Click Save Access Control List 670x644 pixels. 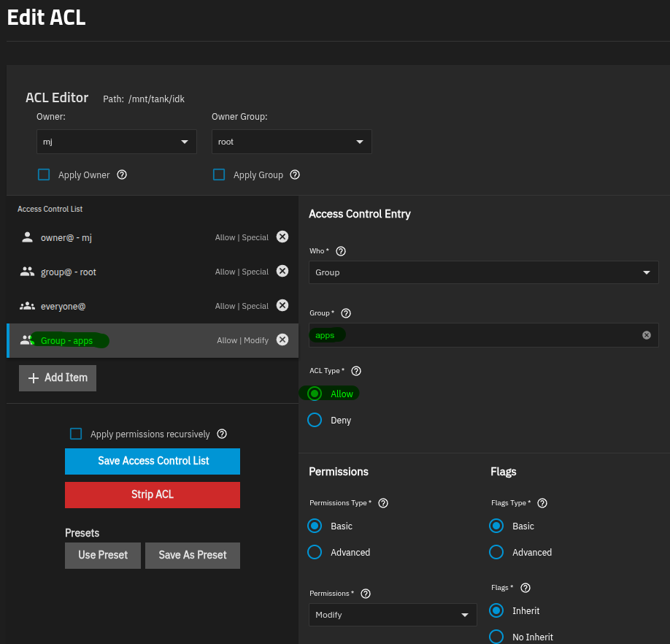point(153,461)
